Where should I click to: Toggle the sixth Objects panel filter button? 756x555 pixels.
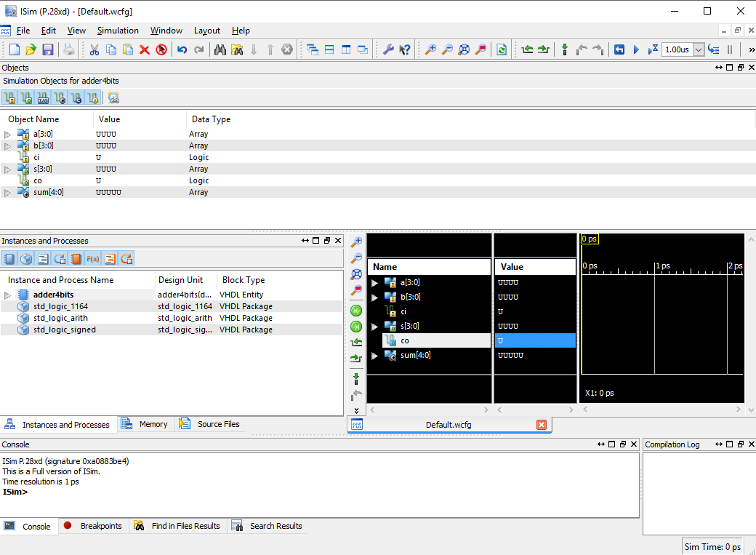pos(93,98)
